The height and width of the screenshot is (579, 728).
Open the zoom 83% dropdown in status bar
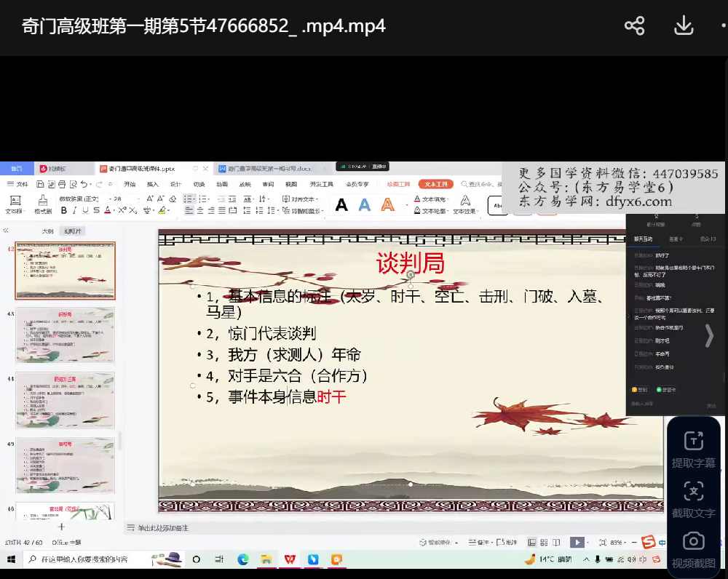pyautogui.click(x=618, y=542)
